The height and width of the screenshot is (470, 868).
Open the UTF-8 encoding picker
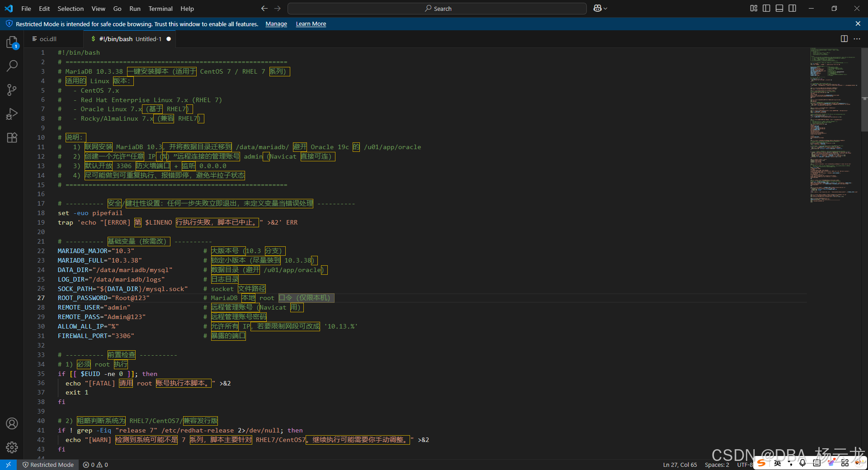[745, 465]
